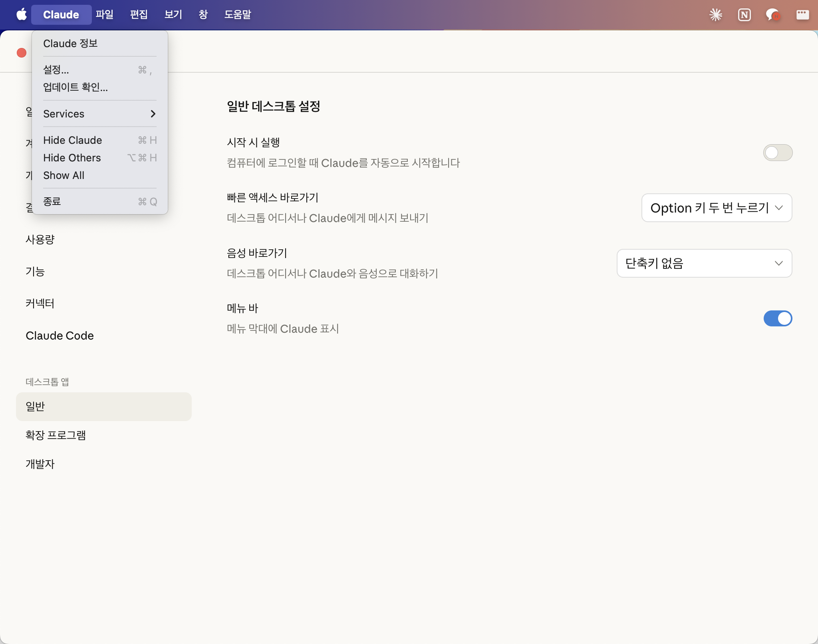818x644 pixels.
Task: Click the Notion icon in menu bar
Action: pyautogui.click(x=744, y=15)
